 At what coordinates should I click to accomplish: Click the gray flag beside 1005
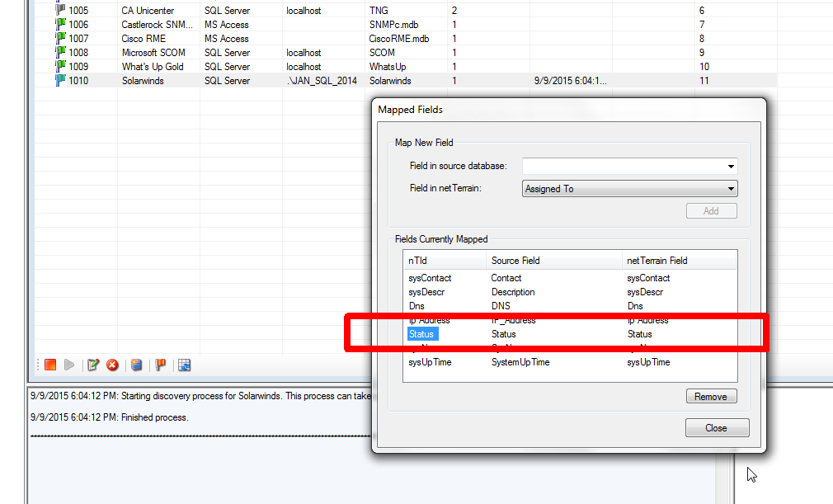click(x=60, y=11)
